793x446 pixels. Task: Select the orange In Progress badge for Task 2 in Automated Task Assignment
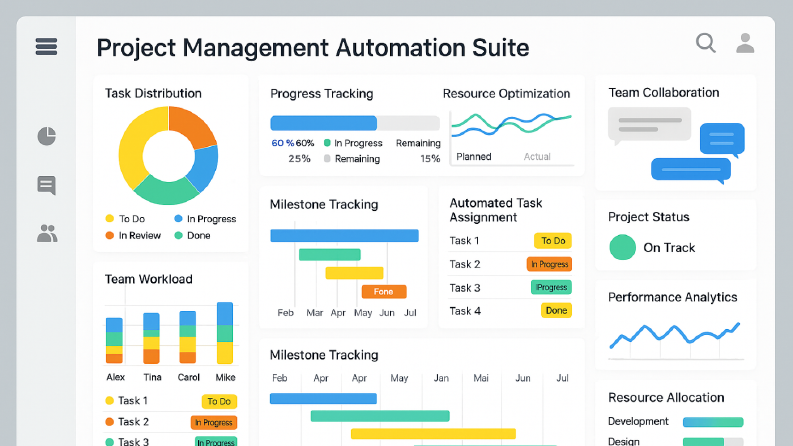click(x=549, y=264)
